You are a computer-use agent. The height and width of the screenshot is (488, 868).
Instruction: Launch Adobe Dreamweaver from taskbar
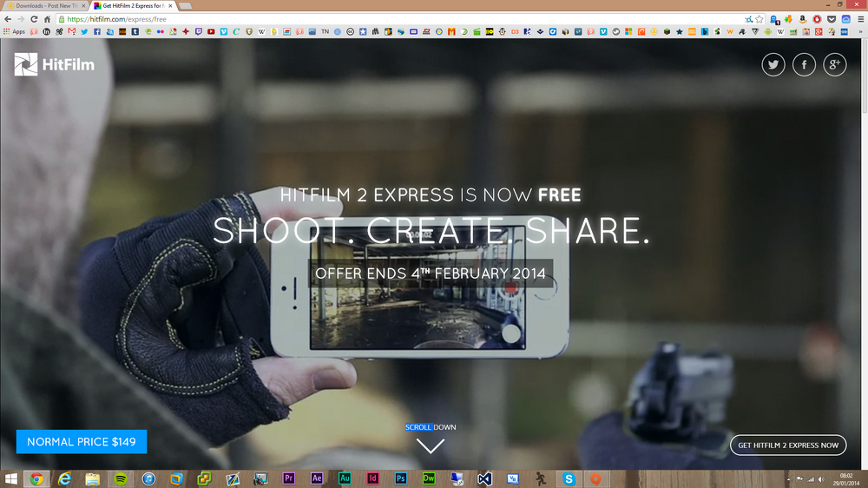(x=429, y=478)
